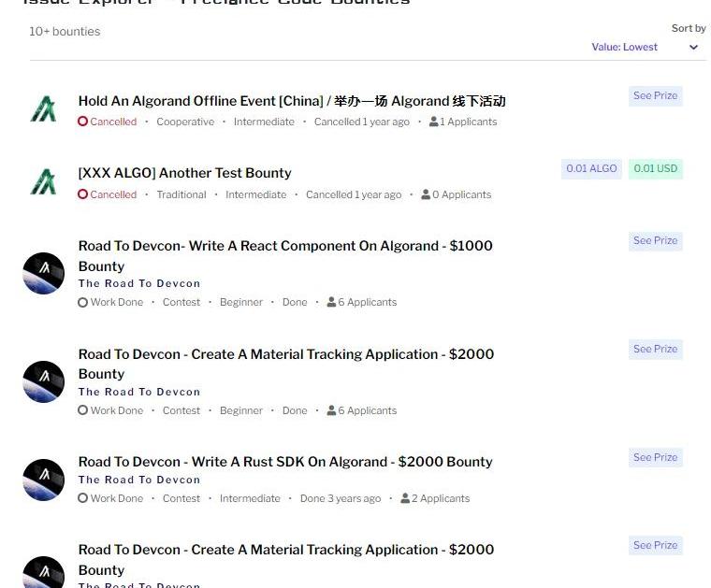The height and width of the screenshot is (588, 711).
Task: Open avatar for React Component bounty
Action: coord(44,273)
